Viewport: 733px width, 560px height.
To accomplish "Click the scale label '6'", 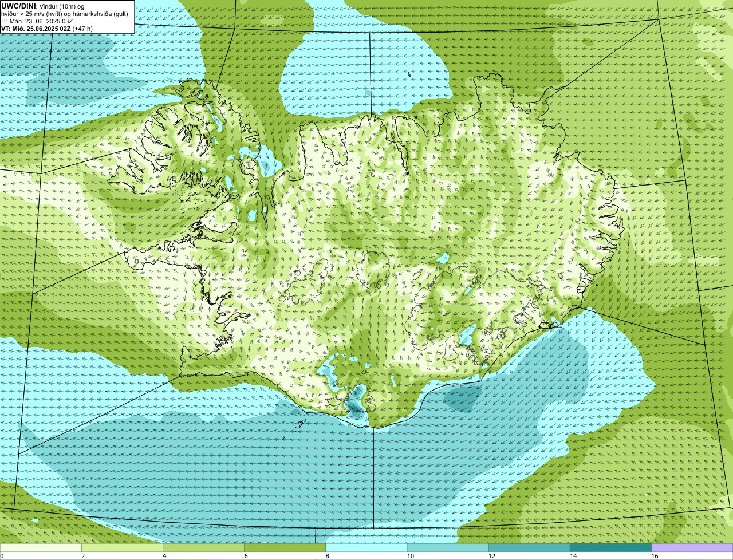I will (x=246, y=556).
